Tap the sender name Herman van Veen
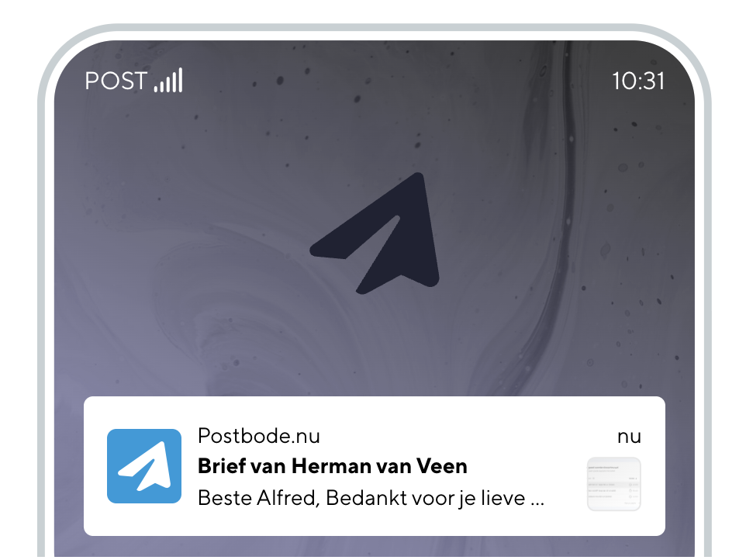The width and height of the screenshot is (746, 560). pos(379,466)
